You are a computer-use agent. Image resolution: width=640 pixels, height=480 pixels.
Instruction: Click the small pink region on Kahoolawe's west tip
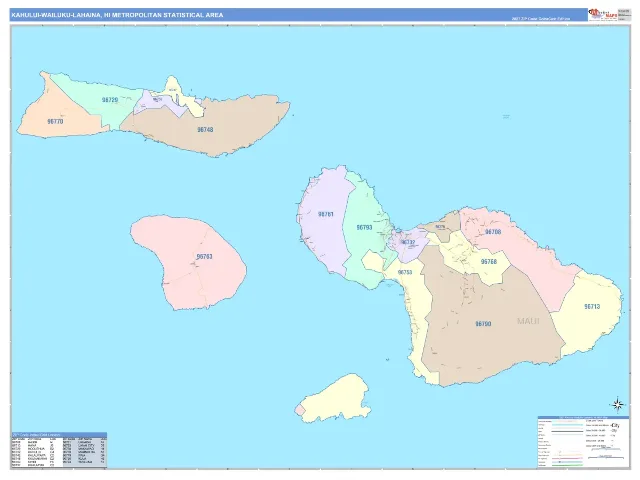click(300, 409)
